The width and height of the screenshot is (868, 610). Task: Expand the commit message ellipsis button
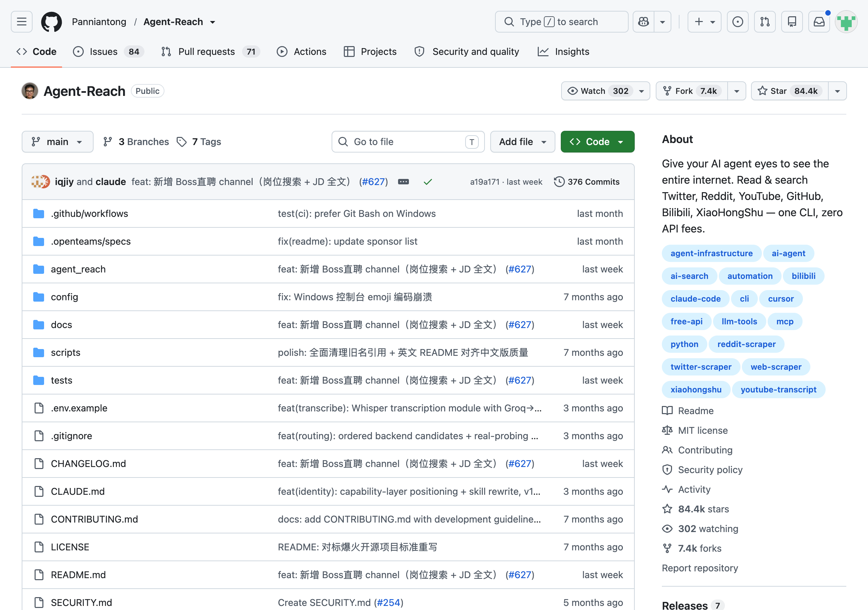coord(403,182)
